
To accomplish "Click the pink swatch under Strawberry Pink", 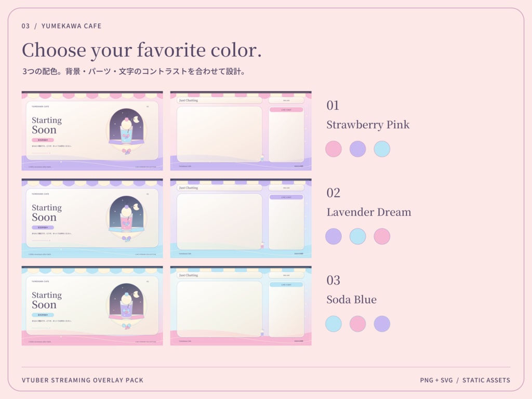I will tap(334, 149).
